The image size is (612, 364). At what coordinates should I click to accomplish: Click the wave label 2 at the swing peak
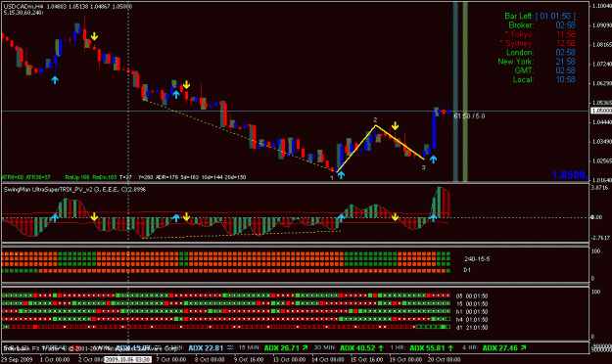tap(375, 119)
